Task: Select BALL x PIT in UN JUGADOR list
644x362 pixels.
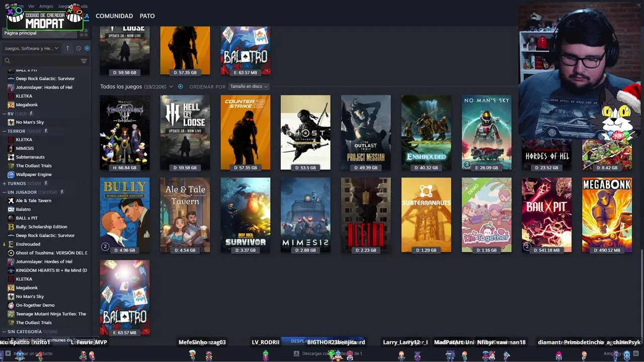Action: [x=27, y=218]
